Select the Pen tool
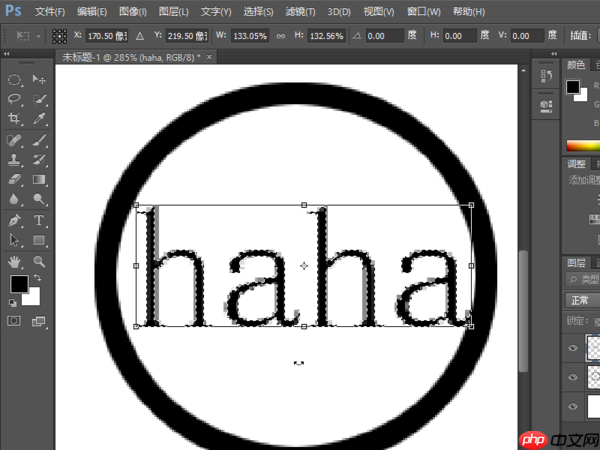The image size is (600, 450). click(x=14, y=220)
